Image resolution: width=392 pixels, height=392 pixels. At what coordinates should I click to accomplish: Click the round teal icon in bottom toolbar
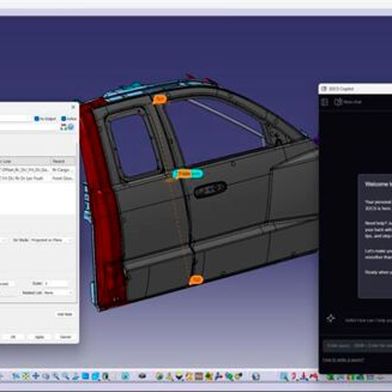click(125, 376)
